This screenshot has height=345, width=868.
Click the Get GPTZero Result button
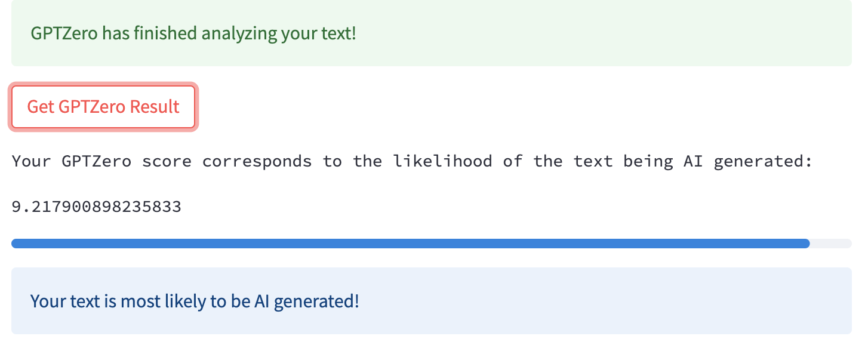(103, 107)
